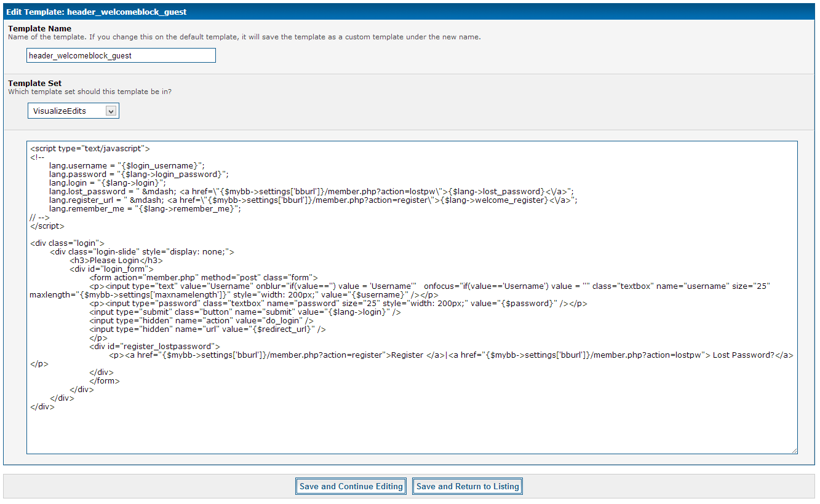Click the '<h3>Please Login</h3>' line
The image size is (820, 504).
point(116,261)
